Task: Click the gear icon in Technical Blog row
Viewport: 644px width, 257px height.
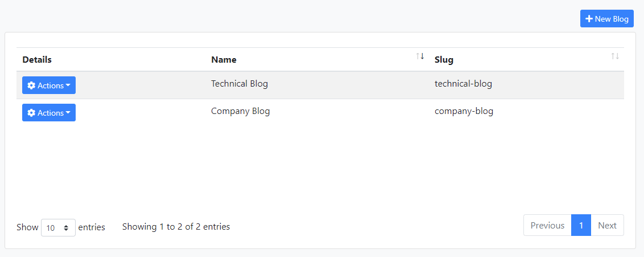Action: pyautogui.click(x=31, y=85)
